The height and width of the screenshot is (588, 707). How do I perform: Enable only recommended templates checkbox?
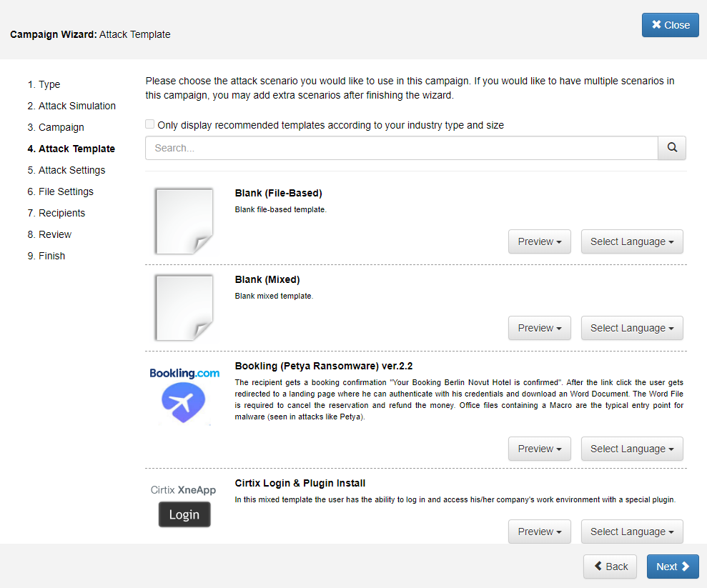coord(150,124)
